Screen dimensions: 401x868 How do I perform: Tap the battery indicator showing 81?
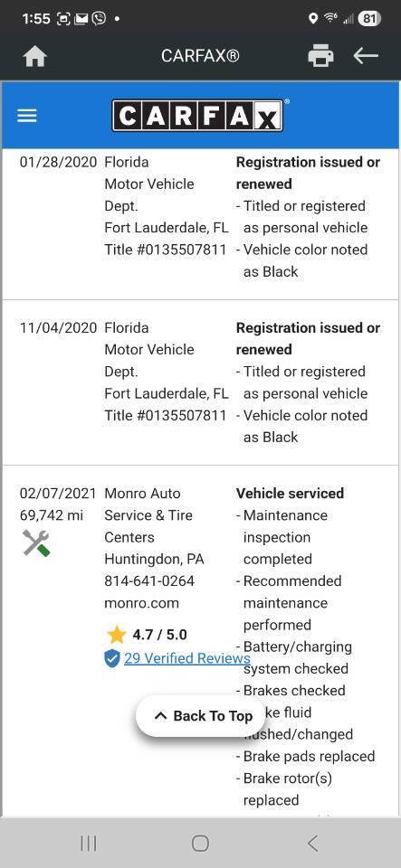(369, 19)
